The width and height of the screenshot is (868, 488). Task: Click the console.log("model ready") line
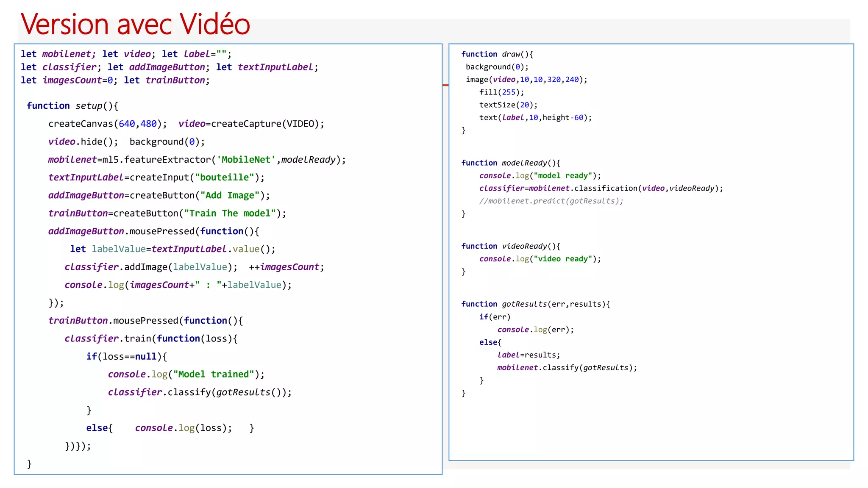(540, 176)
